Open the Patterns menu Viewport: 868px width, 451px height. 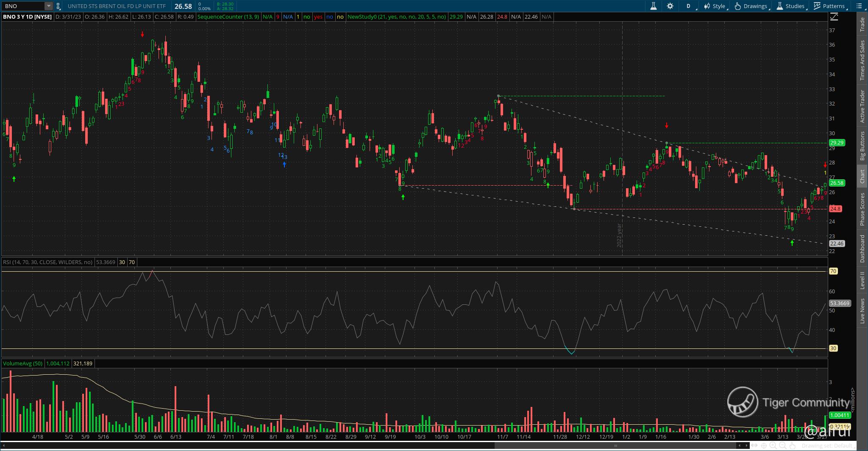(830, 6)
